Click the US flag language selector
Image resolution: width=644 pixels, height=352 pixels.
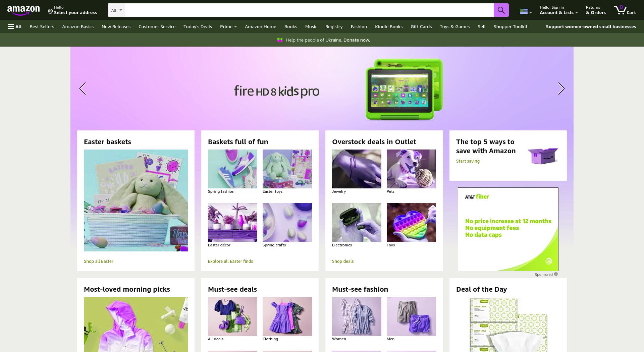pos(526,11)
